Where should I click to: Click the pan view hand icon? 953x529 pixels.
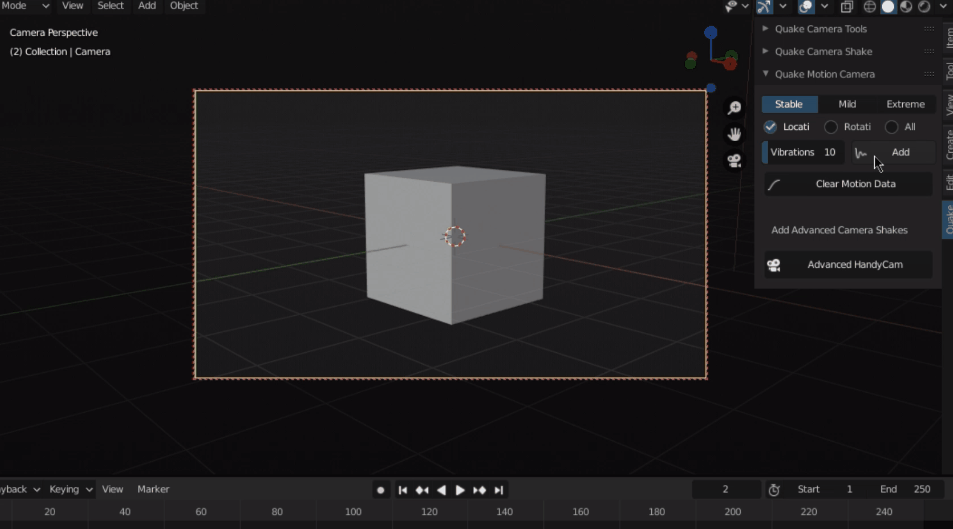[x=734, y=134]
